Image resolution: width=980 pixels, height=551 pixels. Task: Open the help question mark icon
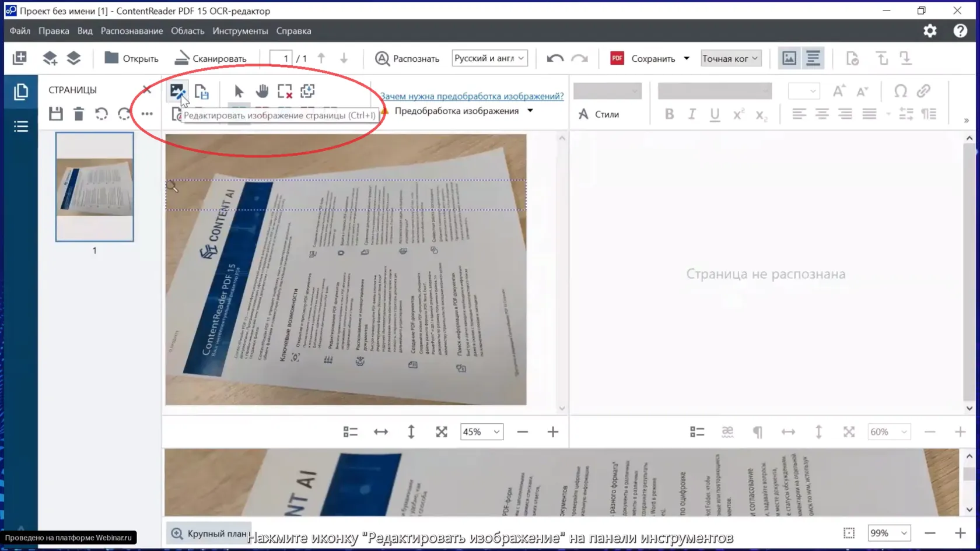click(x=960, y=31)
